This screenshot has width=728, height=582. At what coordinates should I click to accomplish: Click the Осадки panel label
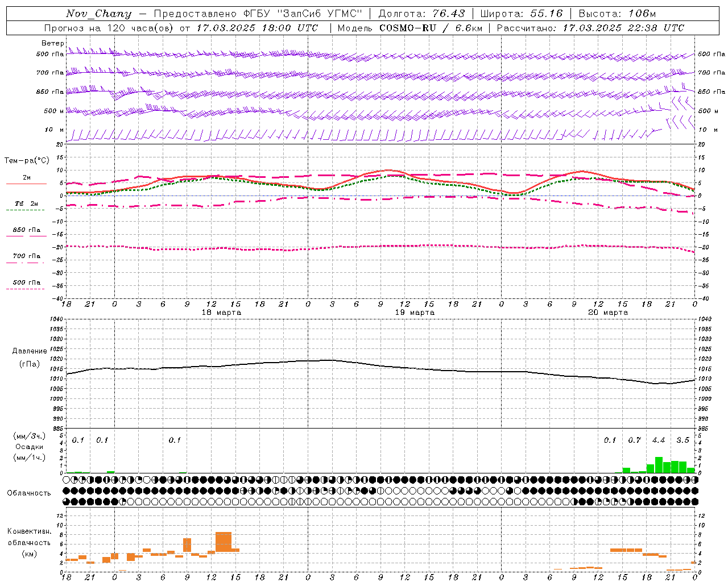coord(30,447)
